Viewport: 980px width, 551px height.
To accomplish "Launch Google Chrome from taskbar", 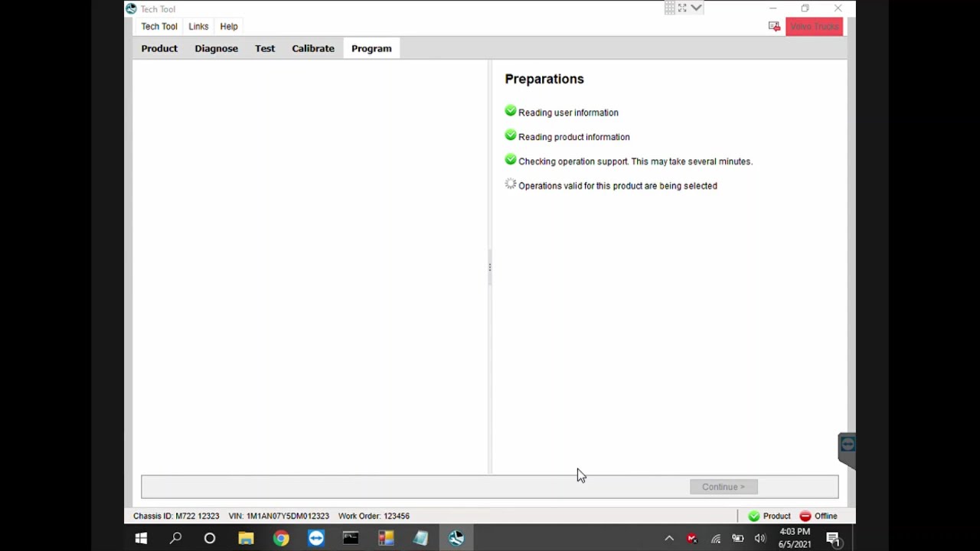I will 281,539.
